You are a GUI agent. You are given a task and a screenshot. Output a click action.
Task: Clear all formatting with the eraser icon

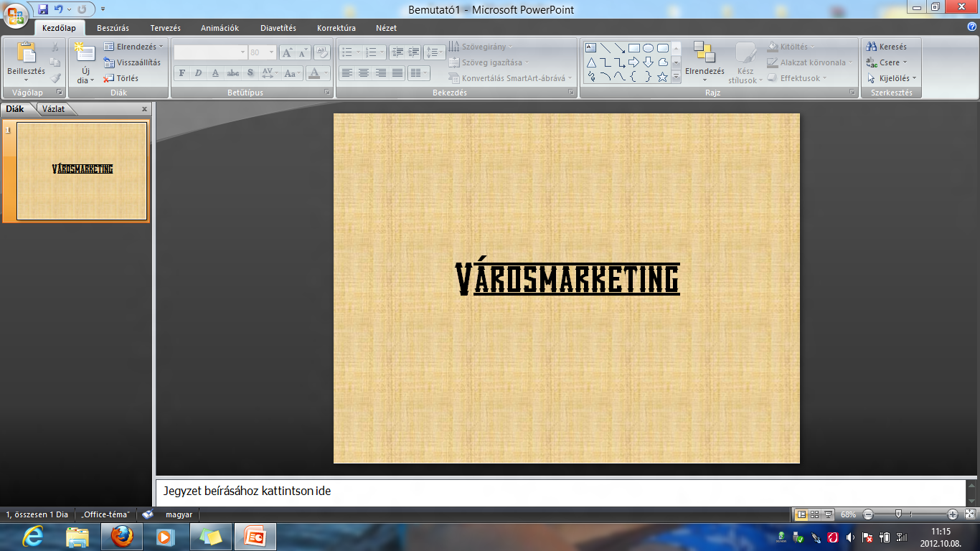[322, 52]
